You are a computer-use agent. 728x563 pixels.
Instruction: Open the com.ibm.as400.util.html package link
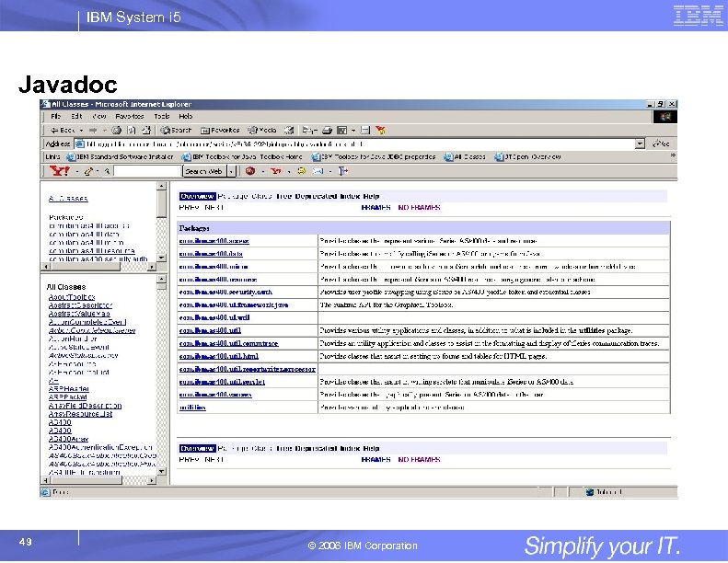pos(219,356)
